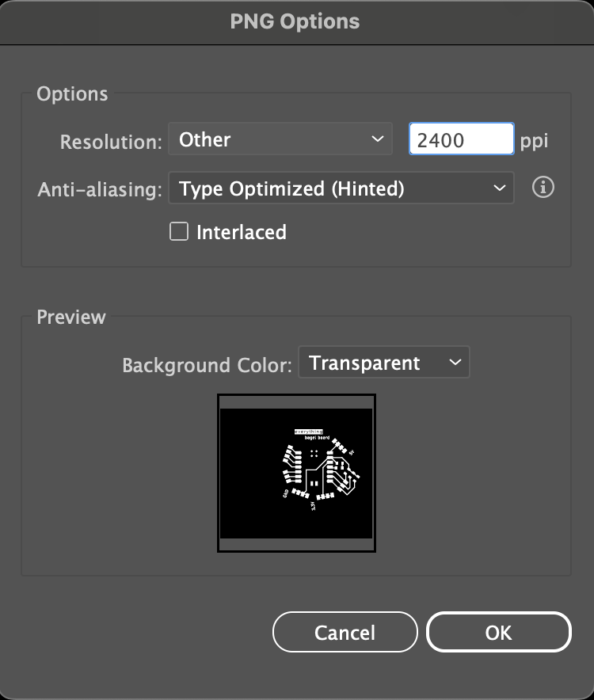Viewport: 594px width, 700px height.
Task: Click the ppi unit label
Action: point(534,142)
